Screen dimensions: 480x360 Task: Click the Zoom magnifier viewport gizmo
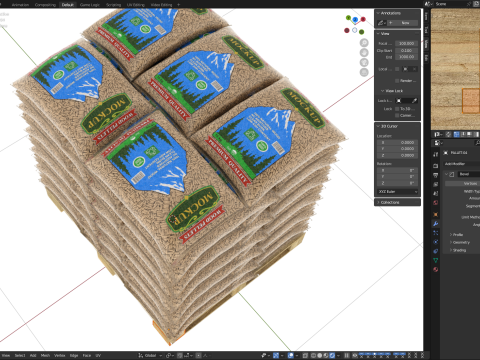click(364, 43)
